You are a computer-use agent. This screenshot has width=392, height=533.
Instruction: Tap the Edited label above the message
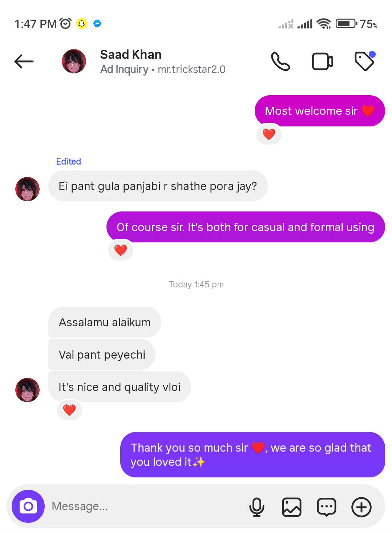[68, 161]
